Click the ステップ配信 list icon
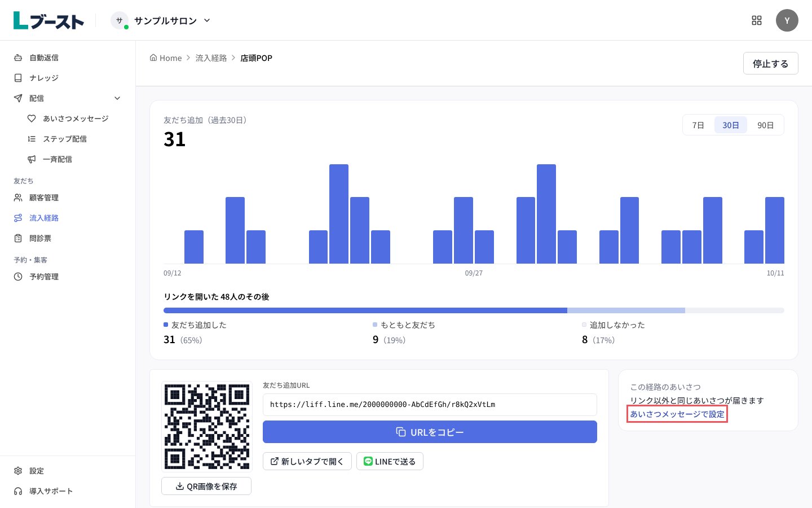 (32, 139)
